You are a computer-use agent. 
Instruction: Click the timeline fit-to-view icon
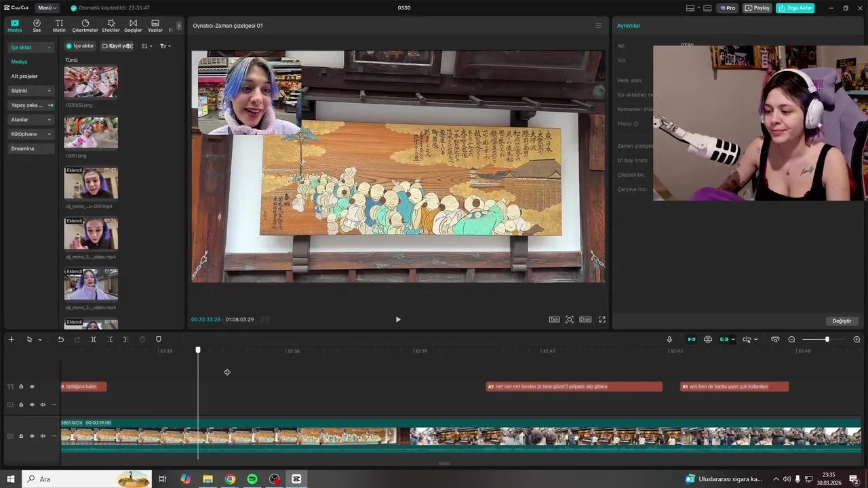coord(775,340)
